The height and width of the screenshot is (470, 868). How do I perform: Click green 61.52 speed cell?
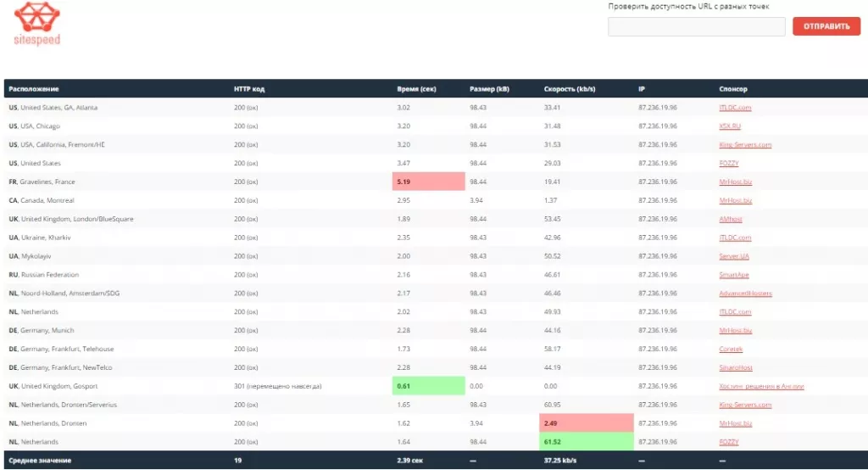[x=587, y=442]
